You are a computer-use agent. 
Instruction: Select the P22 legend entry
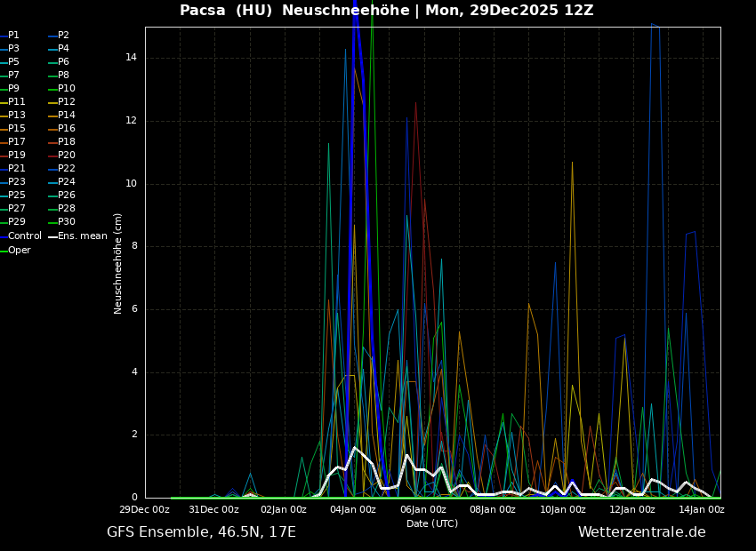[x=66, y=169]
